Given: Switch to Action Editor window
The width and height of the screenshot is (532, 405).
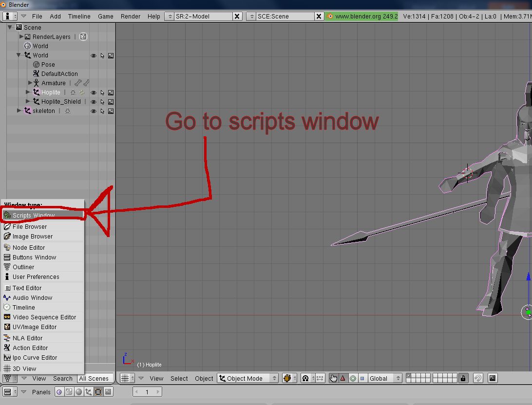Looking at the screenshot, I should tap(43, 348).
